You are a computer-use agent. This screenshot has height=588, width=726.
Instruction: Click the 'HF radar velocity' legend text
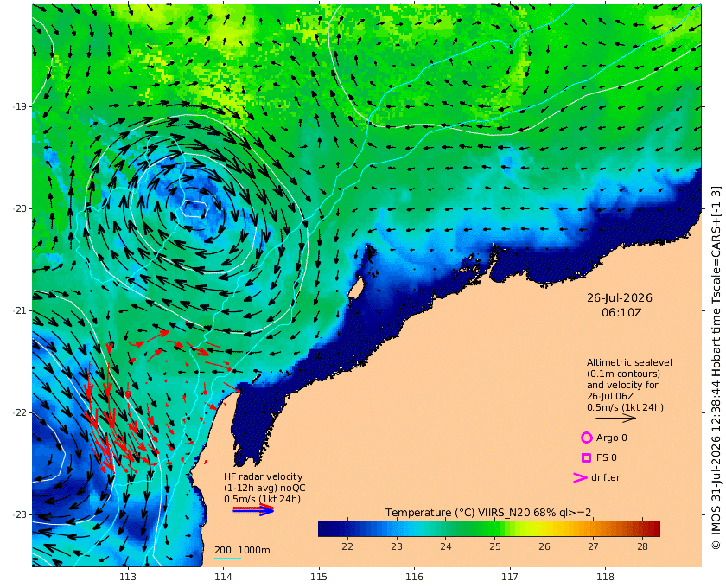[x=263, y=476]
